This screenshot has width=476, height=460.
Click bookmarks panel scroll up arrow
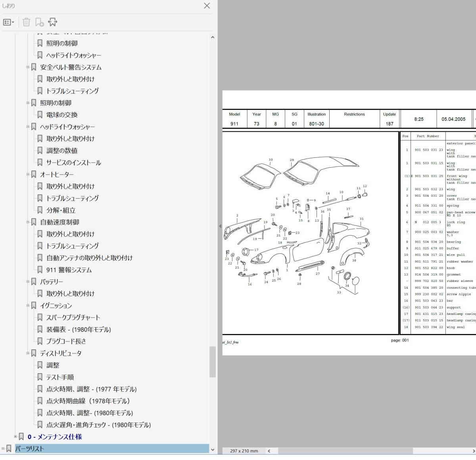[x=213, y=37]
